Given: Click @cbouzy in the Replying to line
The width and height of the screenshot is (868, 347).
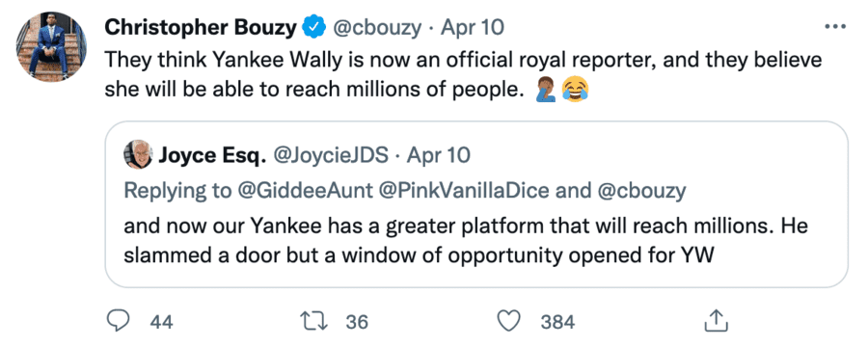Looking at the screenshot, I should point(641,191).
